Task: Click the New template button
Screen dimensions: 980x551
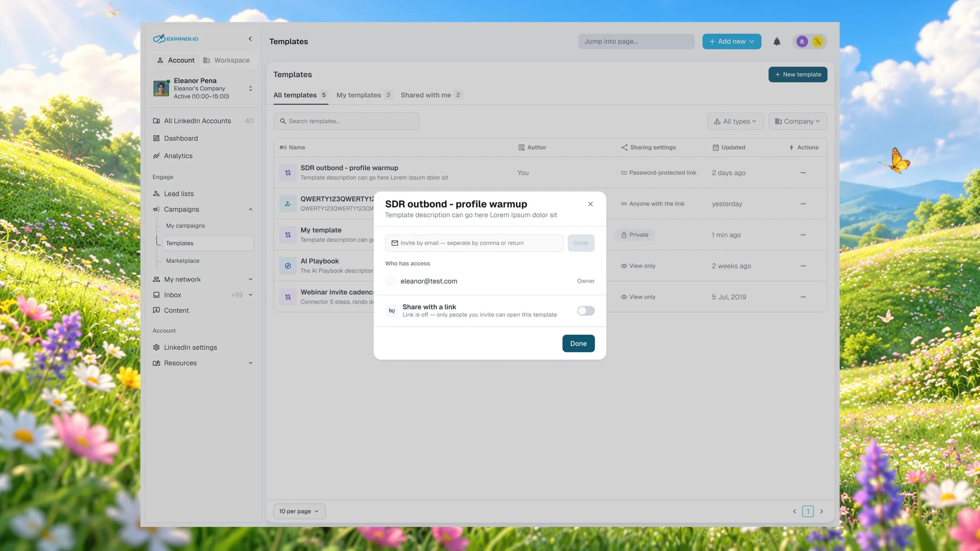Action: point(797,74)
